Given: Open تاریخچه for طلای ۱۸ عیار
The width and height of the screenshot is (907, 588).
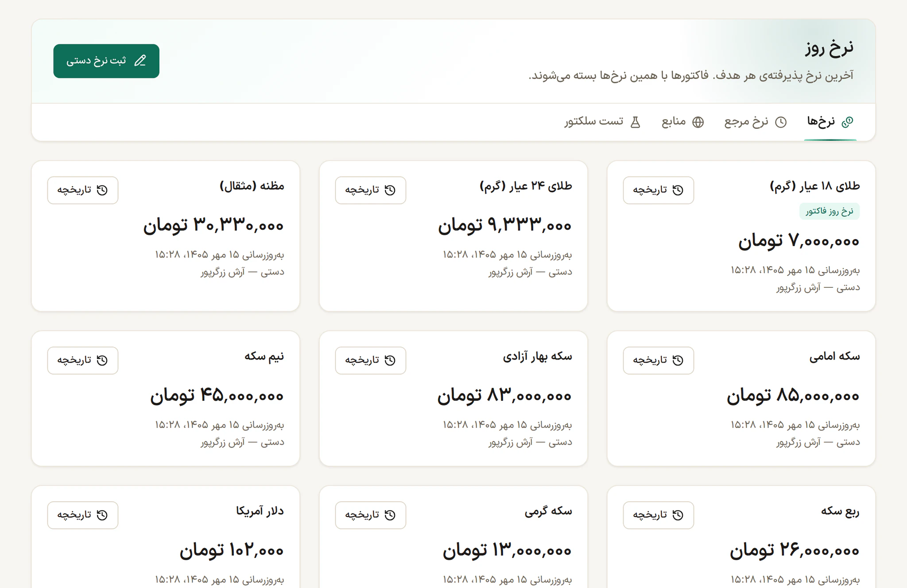Looking at the screenshot, I should [658, 190].
